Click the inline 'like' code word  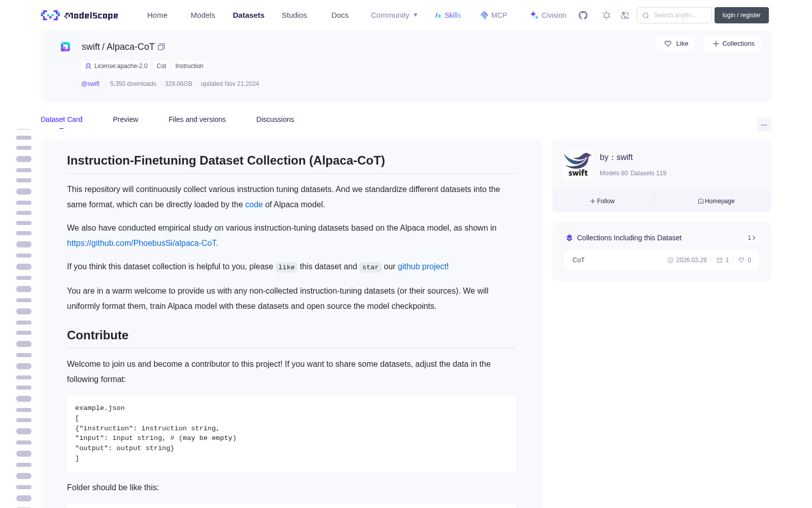286,267
